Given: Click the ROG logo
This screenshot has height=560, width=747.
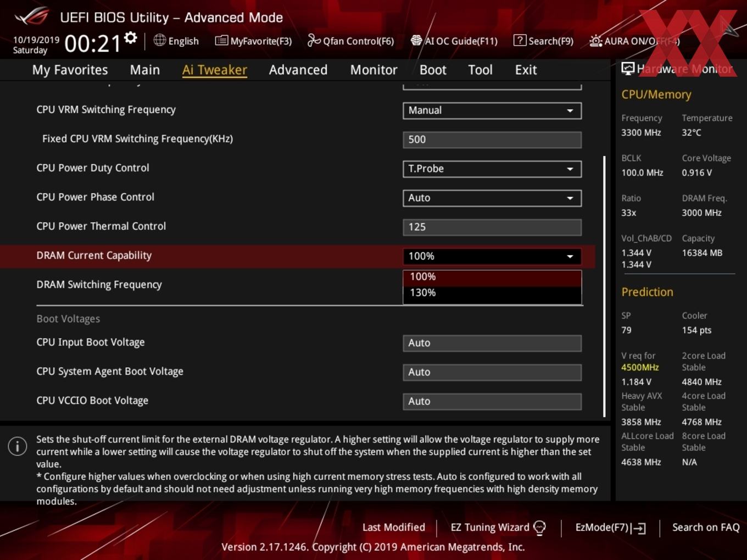Looking at the screenshot, I should 32,16.
